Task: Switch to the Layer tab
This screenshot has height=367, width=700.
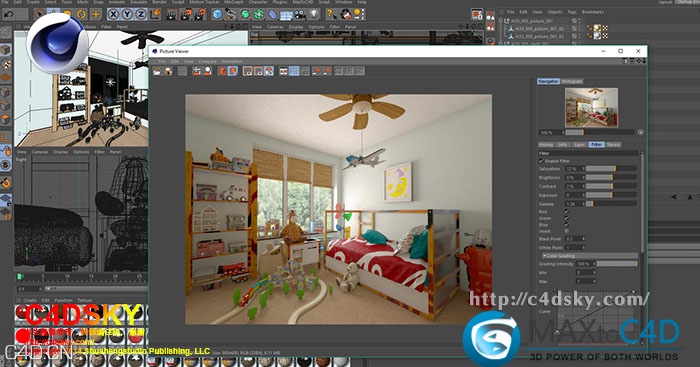Action: [579, 145]
